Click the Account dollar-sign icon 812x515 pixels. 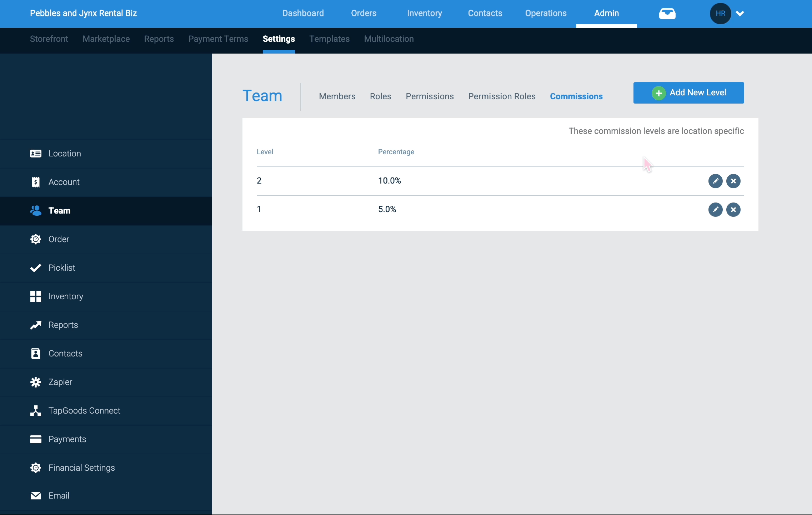click(36, 182)
